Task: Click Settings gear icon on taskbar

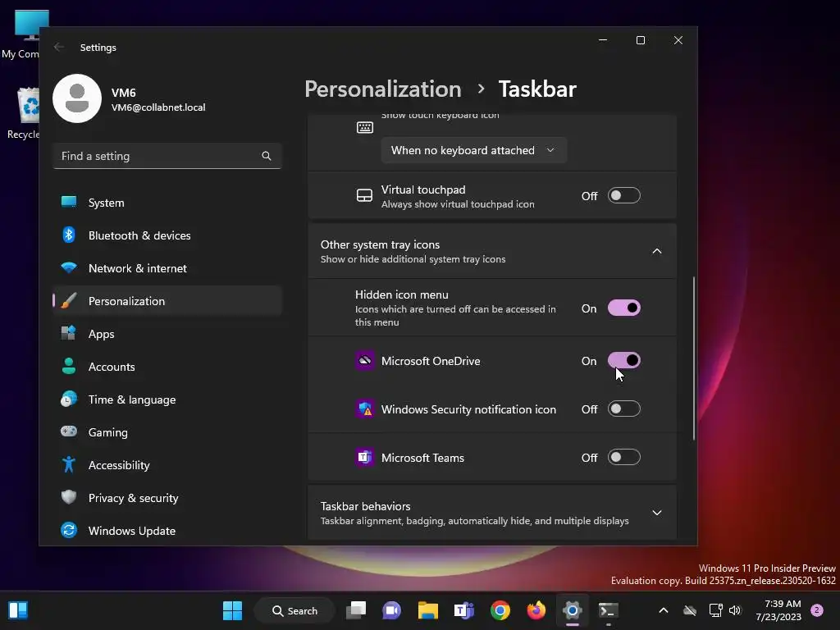Action: pyautogui.click(x=572, y=610)
